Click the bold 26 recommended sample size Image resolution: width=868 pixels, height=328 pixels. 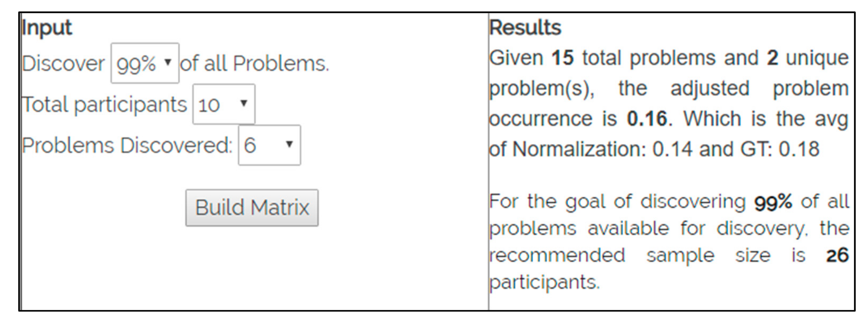(x=837, y=256)
